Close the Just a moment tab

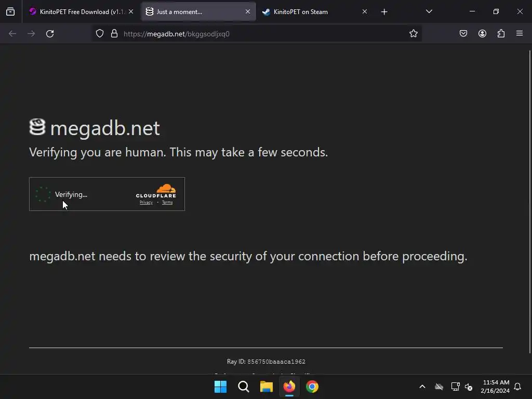248,11
